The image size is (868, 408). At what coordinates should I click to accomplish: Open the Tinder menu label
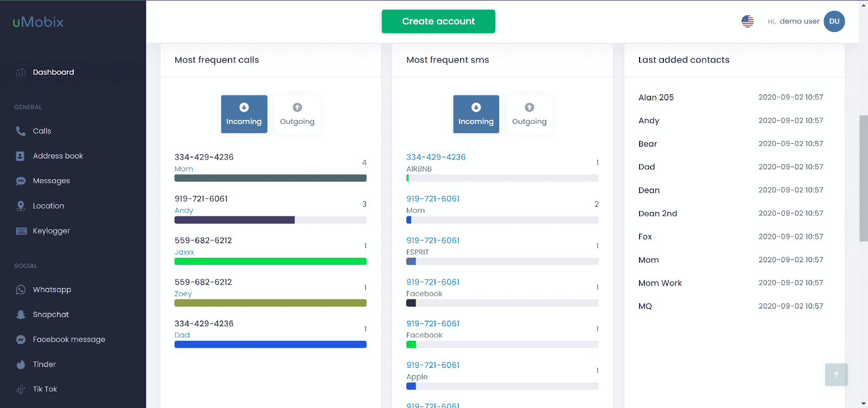coord(44,365)
